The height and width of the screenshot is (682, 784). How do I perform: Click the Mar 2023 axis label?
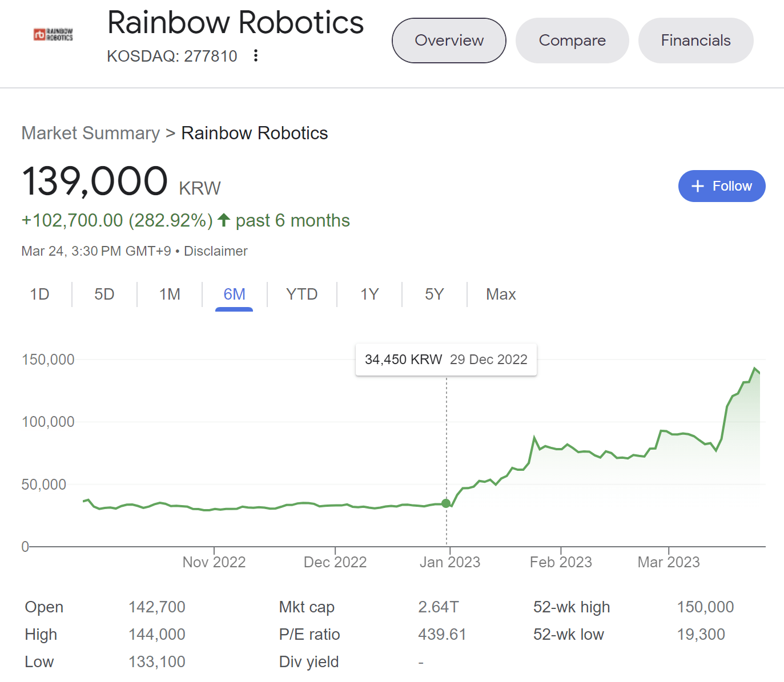(669, 562)
